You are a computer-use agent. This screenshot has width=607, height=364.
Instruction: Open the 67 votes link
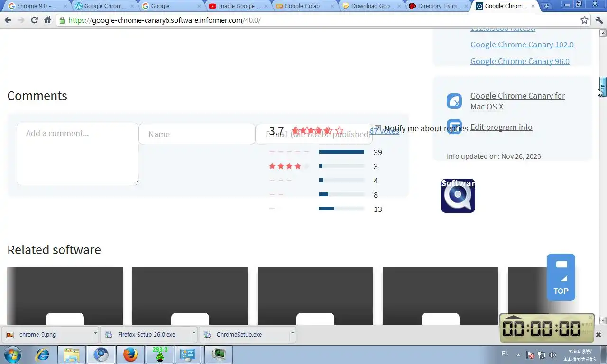(x=384, y=131)
